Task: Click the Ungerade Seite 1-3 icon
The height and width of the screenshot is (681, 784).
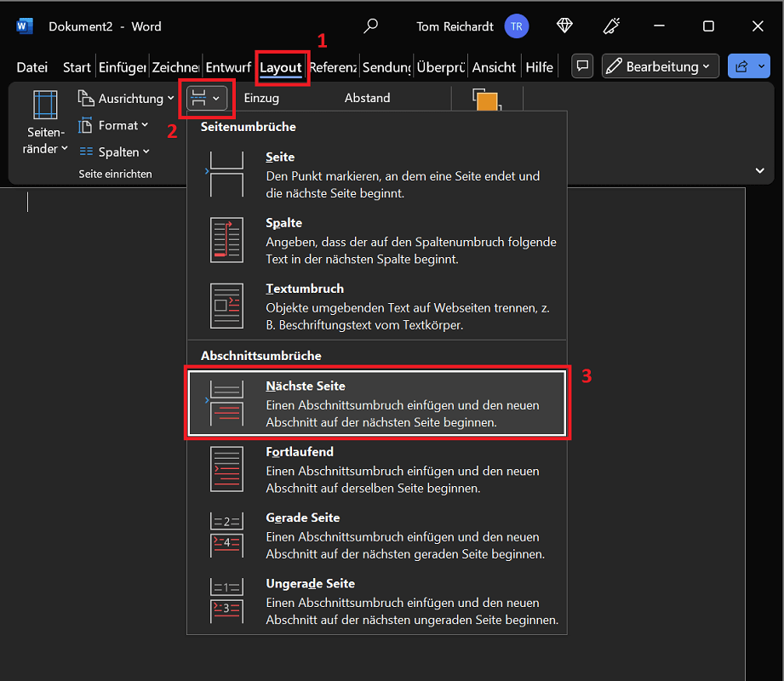Action: pos(226,600)
